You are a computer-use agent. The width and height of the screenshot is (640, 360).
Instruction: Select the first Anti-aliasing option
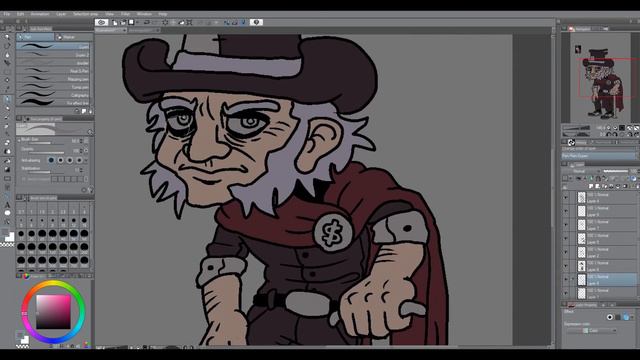tap(51, 160)
